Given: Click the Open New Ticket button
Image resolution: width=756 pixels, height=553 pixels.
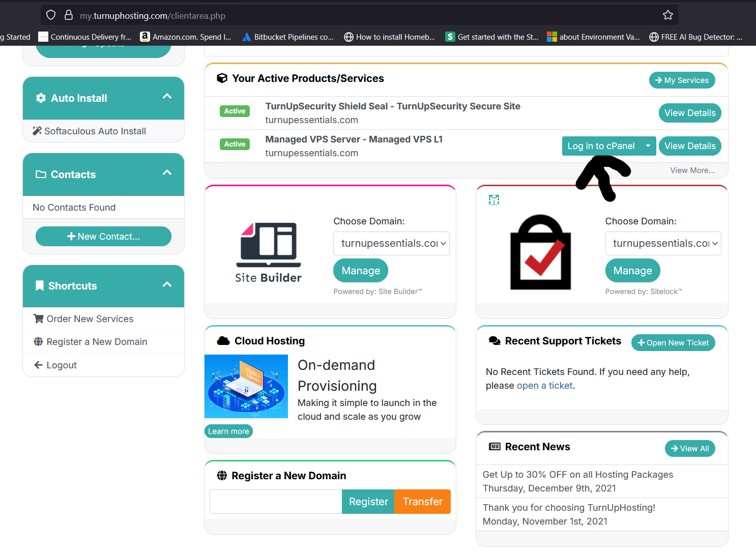Looking at the screenshot, I should [673, 343].
